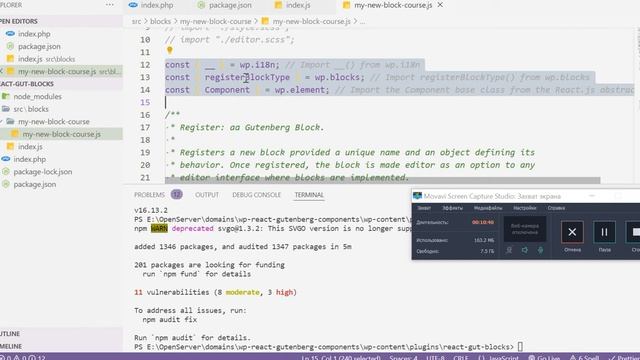Pause the Movavi screen recording
640x360 pixels.
(604, 232)
